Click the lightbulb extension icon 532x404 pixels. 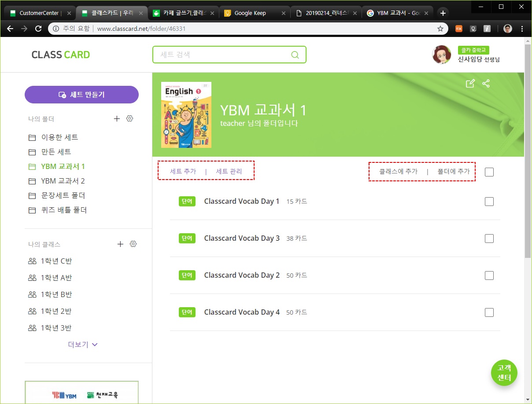tap(473, 29)
